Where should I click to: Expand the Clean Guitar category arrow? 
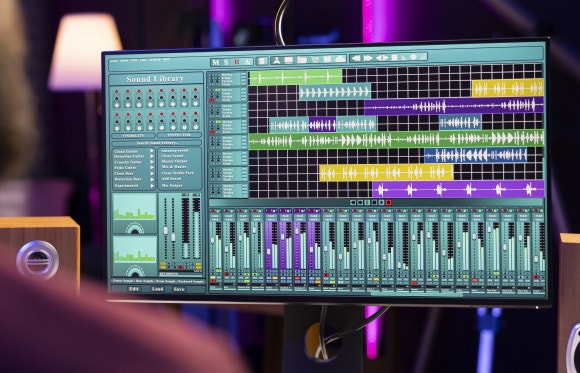click(x=152, y=151)
